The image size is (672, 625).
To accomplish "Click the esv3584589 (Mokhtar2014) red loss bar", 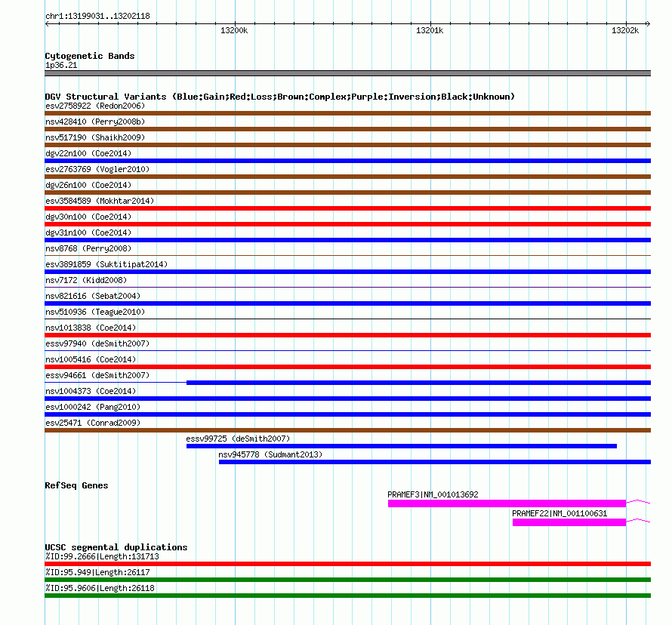I will pyautogui.click(x=347, y=208).
